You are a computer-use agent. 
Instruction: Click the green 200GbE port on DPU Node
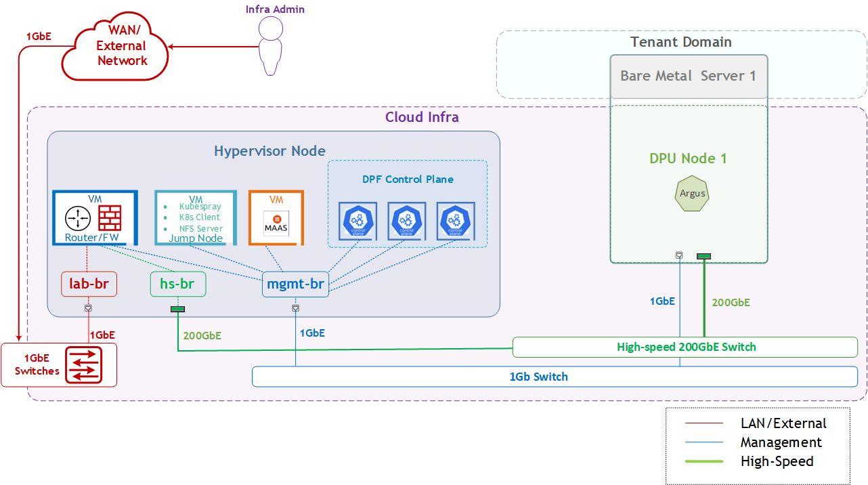pos(704,256)
